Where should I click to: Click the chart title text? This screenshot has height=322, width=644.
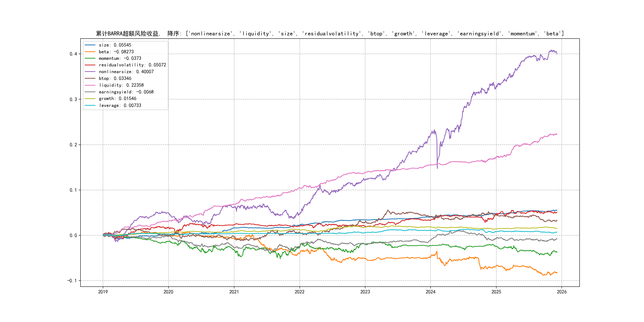[x=330, y=34]
